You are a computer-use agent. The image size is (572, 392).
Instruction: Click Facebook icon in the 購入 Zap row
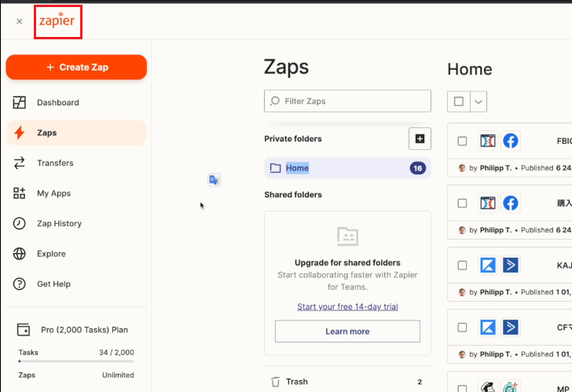click(511, 203)
